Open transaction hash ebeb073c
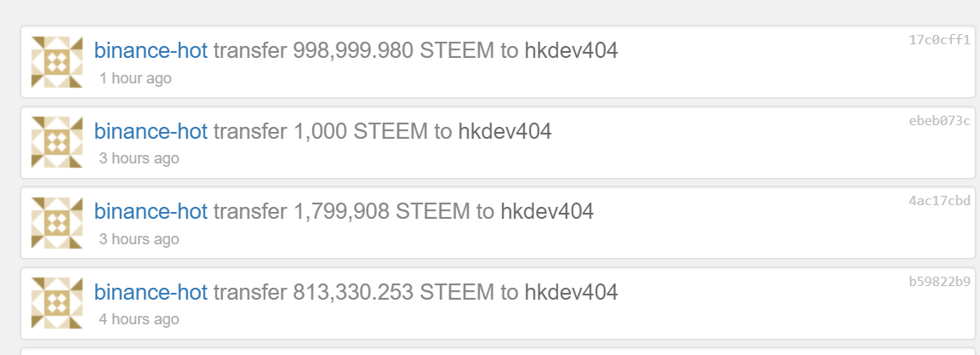The width and height of the screenshot is (980, 355). point(939,120)
